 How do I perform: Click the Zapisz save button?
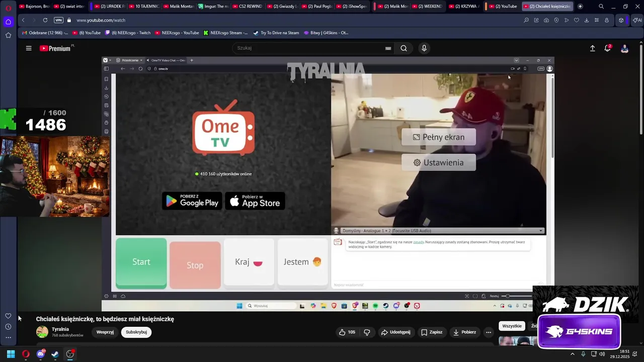pyautogui.click(x=432, y=332)
